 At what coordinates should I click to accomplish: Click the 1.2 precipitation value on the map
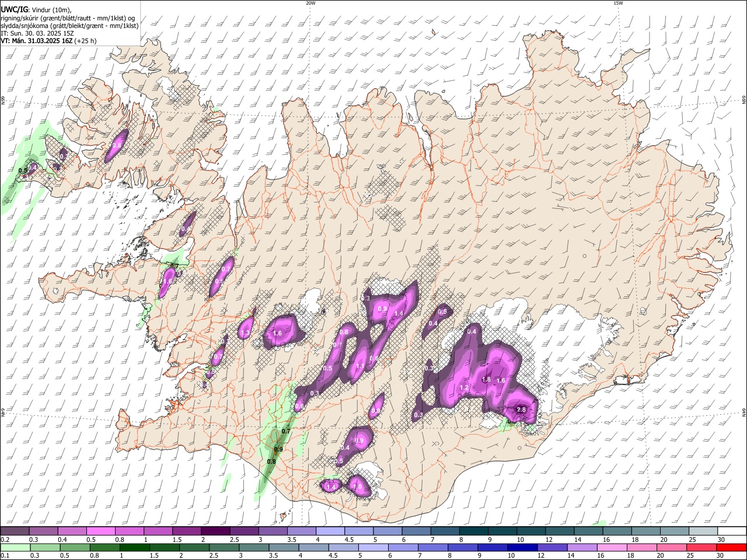(465, 388)
